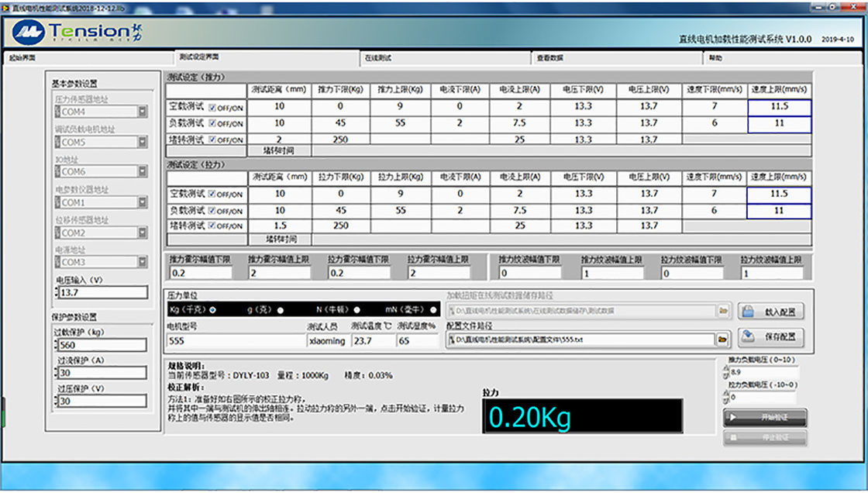Click the 过载保护 (kg) input field

click(x=102, y=345)
